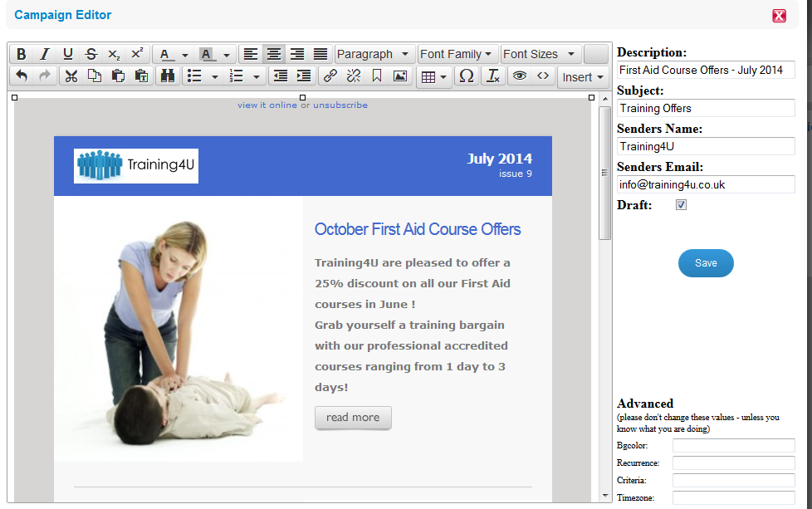Screen dimensions: 812x509
Task: Toggle underline formatting
Action: (68, 54)
